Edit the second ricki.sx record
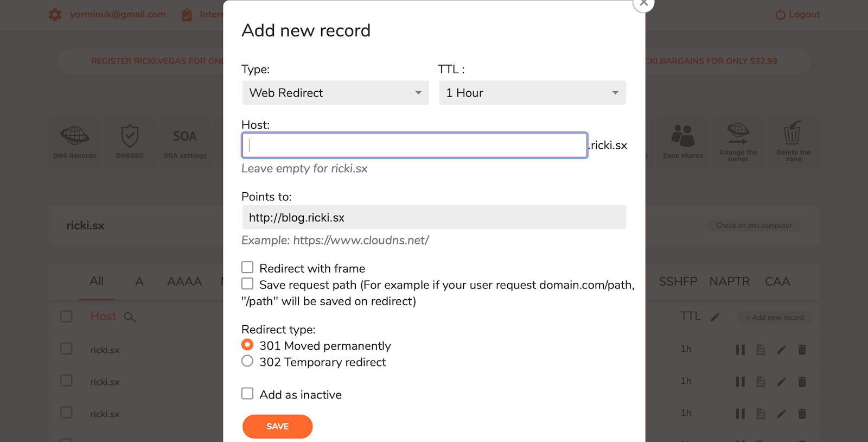 781,382
